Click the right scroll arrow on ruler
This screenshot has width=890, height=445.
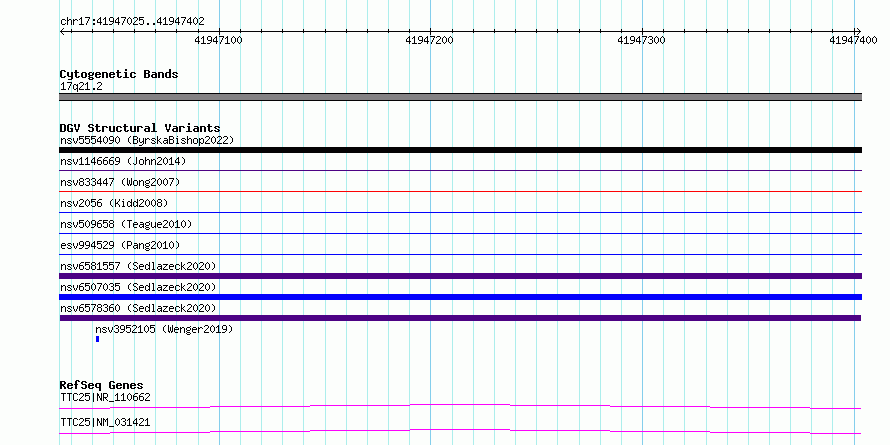(x=858, y=31)
